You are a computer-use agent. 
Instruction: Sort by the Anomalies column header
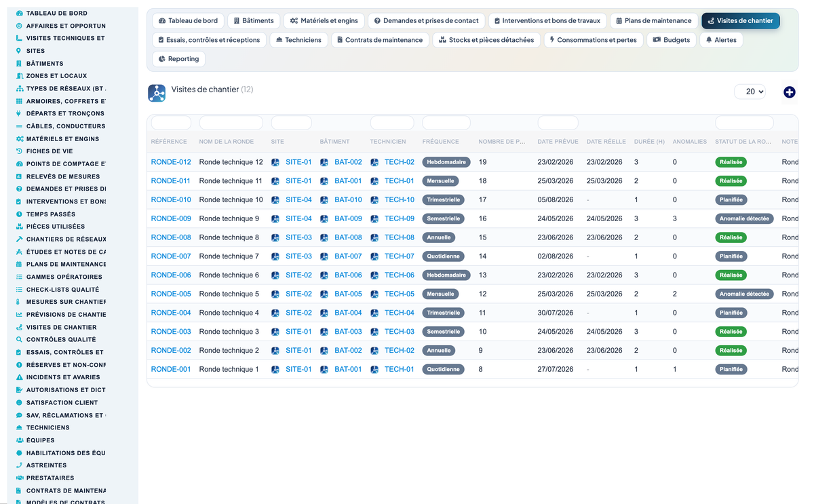click(x=690, y=142)
